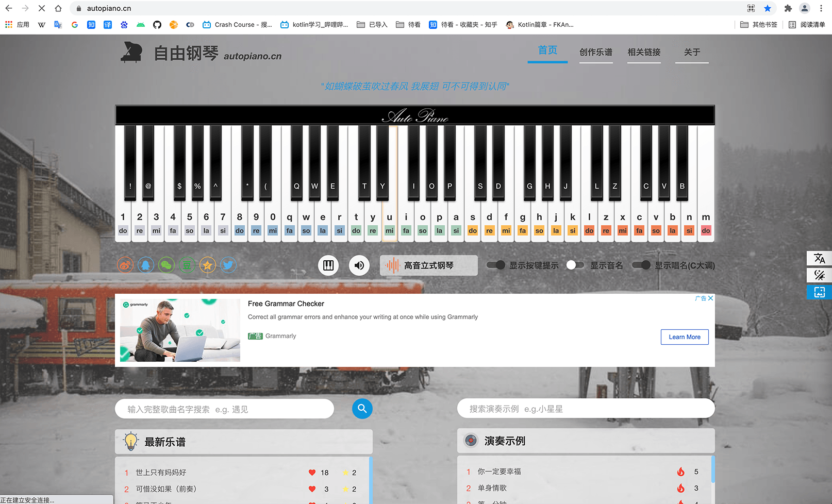Toggle 显示音名 switch

pos(575,265)
